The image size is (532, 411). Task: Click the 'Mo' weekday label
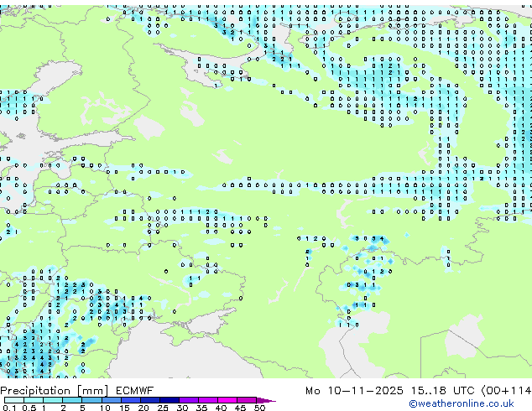coord(313,391)
